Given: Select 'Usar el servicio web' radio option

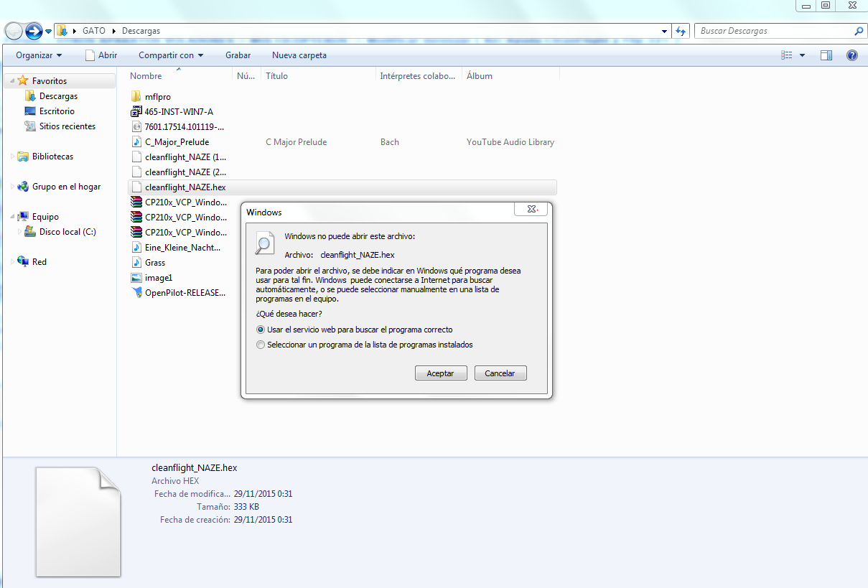Looking at the screenshot, I should coord(261,330).
